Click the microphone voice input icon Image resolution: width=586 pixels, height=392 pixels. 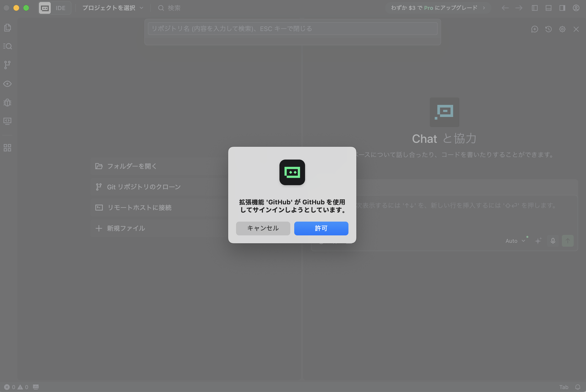click(x=553, y=241)
